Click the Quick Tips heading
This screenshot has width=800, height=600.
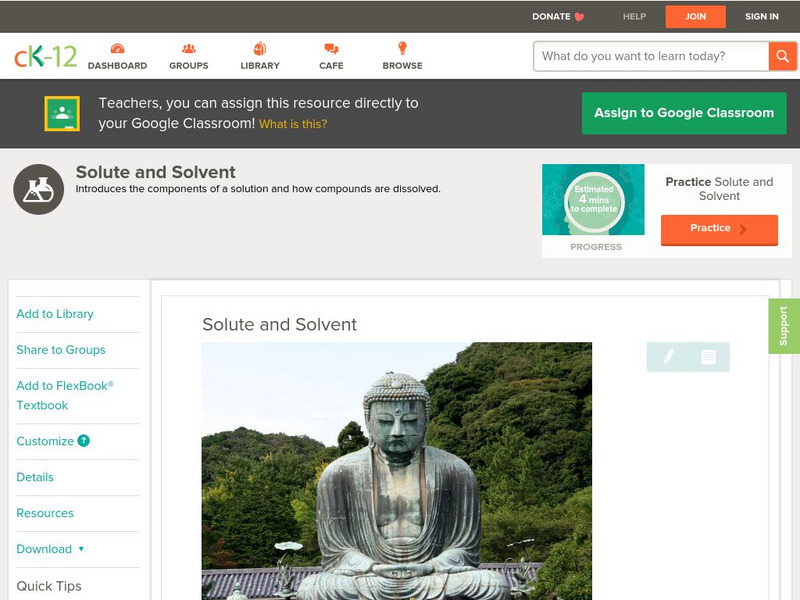(x=49, y=586)
